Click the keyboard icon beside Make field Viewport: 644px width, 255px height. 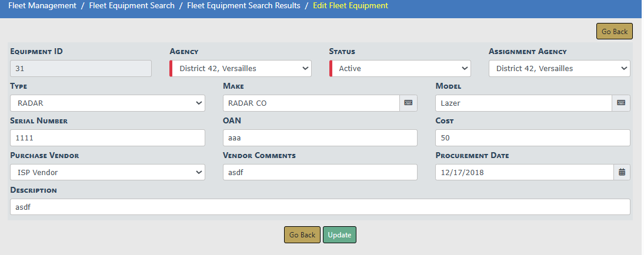(408, 103)
